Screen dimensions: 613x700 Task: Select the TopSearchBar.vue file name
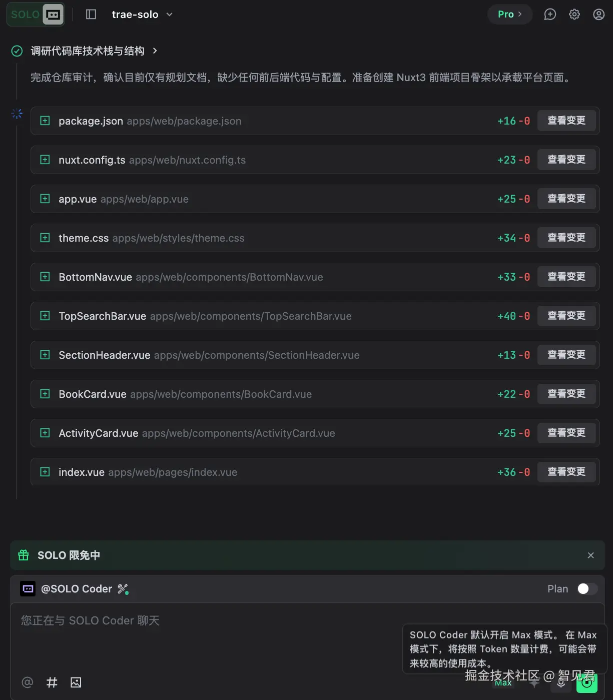click(103, 316)
